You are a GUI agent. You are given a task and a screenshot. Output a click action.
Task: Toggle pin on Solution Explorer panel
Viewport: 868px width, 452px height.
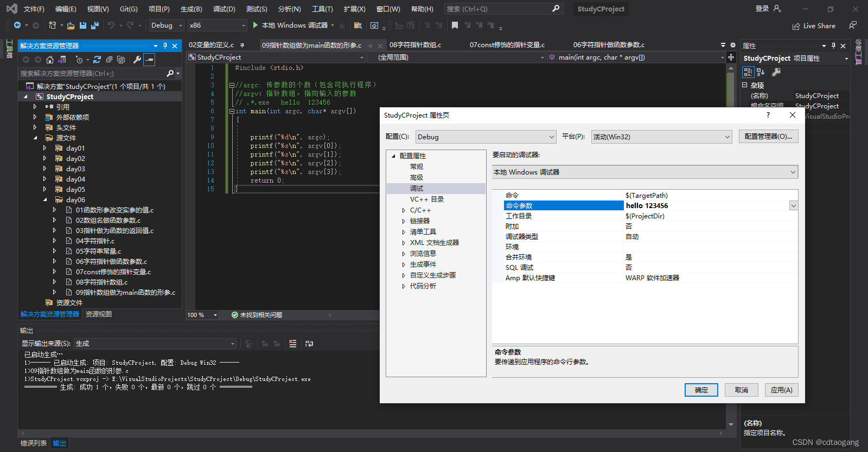[165, 46]
